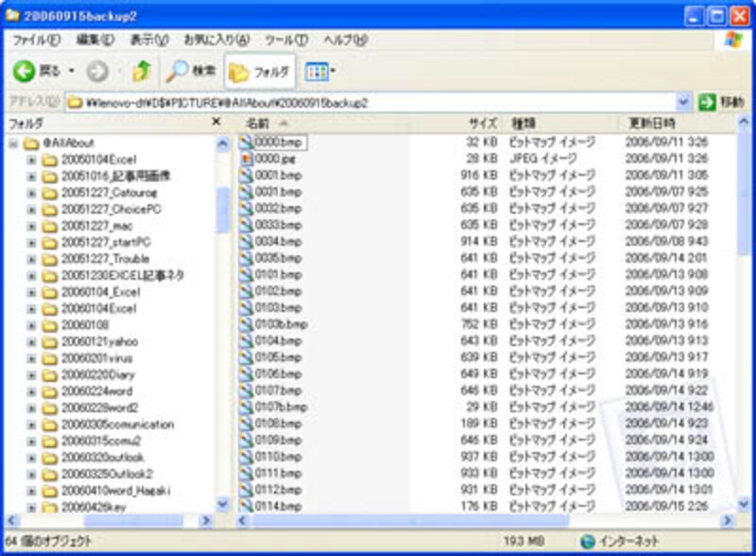Image resolution: width=756 pixels, height=556 pixels.
Task: Toggle the Folders pane button
Action: pos(259,71)
